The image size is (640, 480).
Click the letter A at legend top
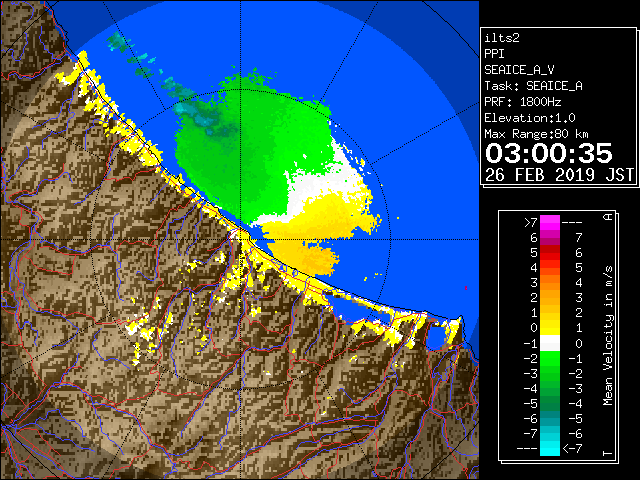click(608, 217)
